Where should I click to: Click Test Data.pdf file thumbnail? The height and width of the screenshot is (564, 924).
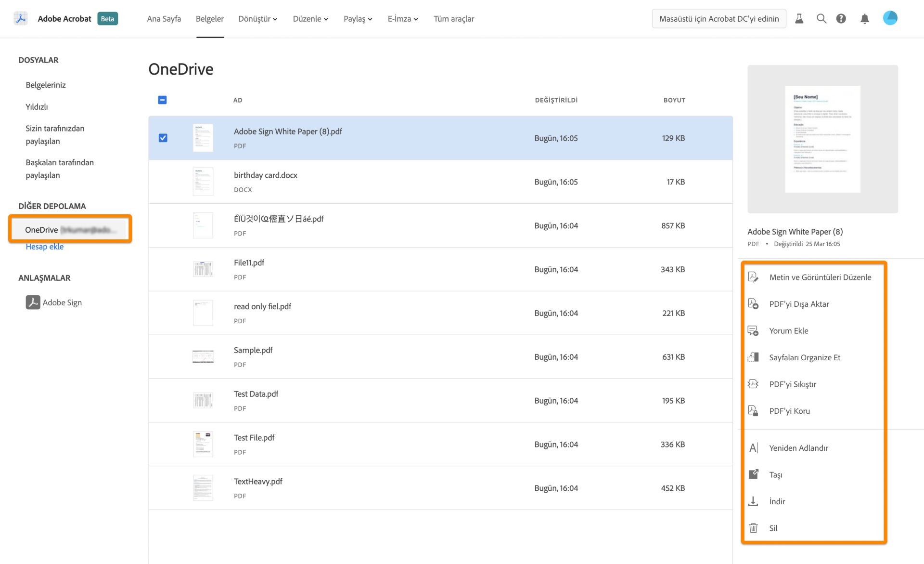[x=203, y=400]
